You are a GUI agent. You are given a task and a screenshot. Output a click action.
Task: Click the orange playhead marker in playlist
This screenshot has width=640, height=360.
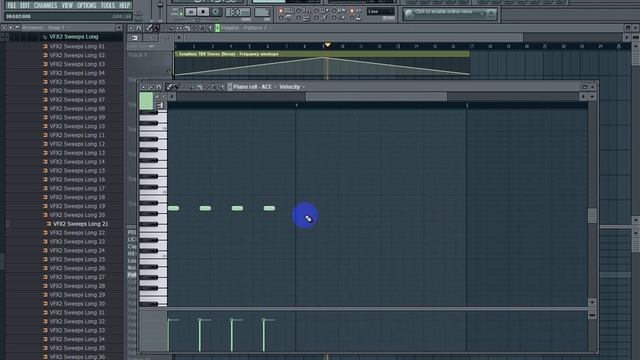click(327, 45)
